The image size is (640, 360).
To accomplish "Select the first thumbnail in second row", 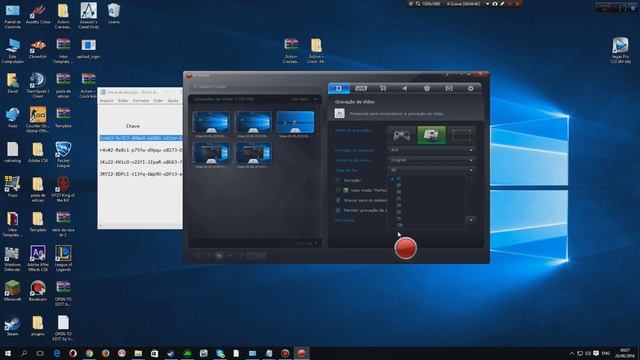I will pos(211,153).
